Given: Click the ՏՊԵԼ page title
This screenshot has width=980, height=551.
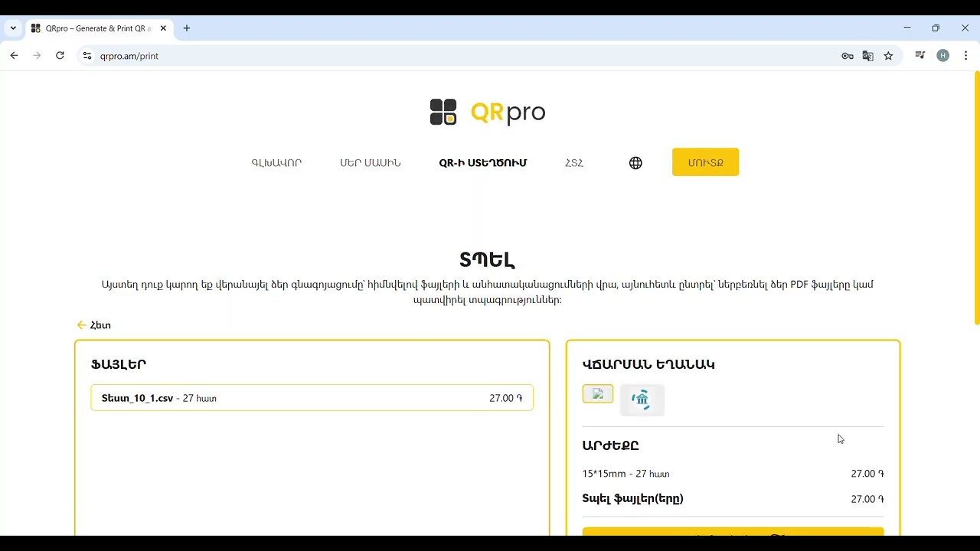Looking at the screenshot, I should pos(488,260).
